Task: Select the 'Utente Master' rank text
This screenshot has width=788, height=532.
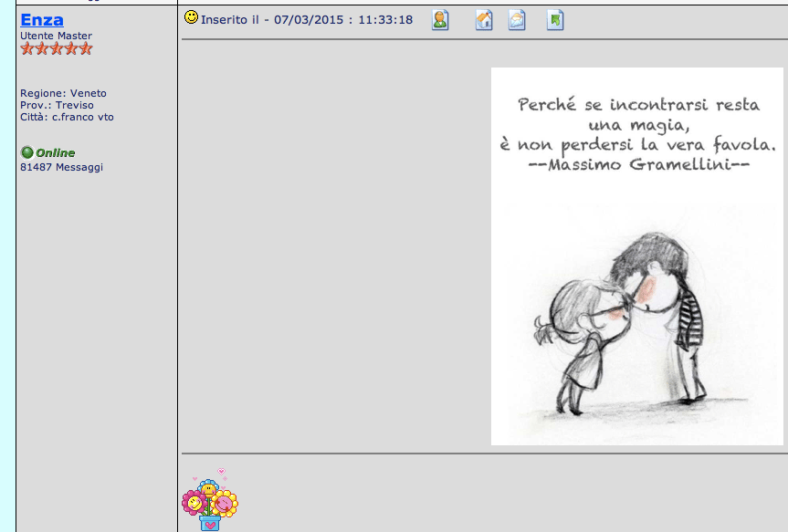Action: (x=57, y=36)
